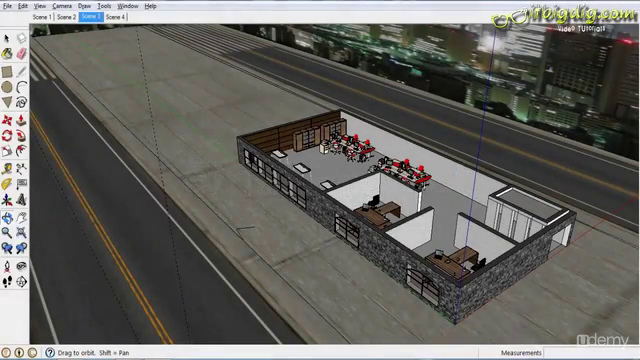Activate the Position Camera tool
Image resolution: width=640 pixels, height=360 pixels.
(x=7, y=266)
